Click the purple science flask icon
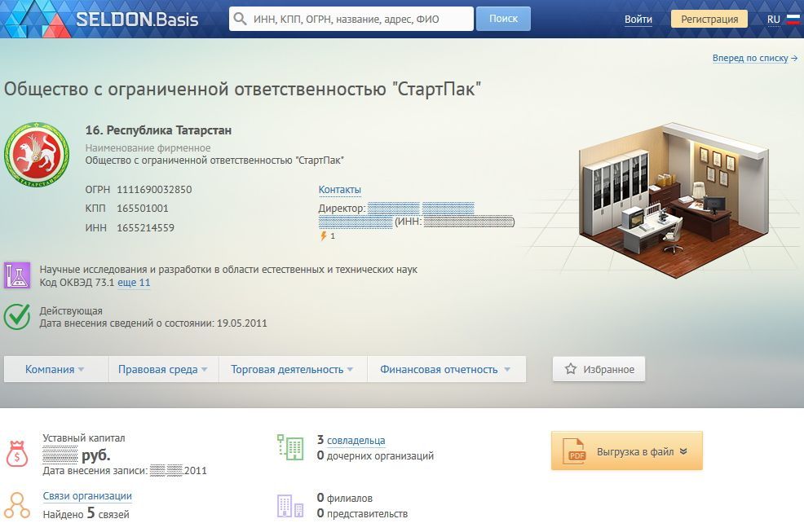804x532 pixels. tap(17, 275)
